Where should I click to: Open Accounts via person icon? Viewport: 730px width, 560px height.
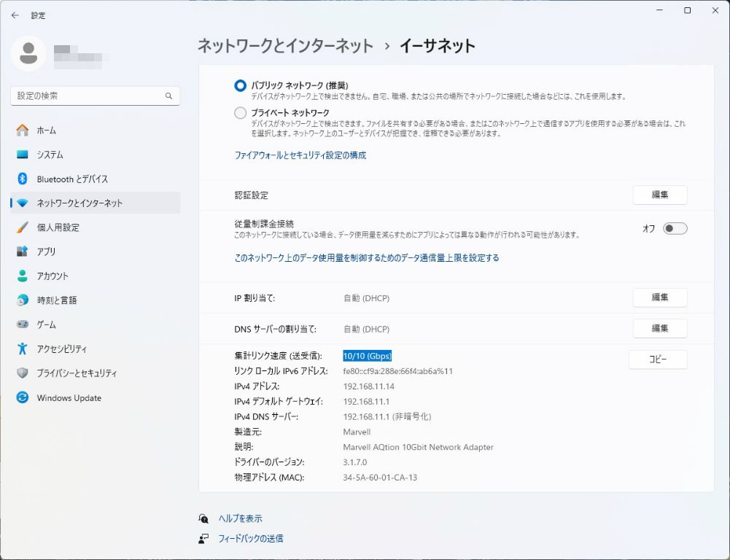click(x=23, y=276)
